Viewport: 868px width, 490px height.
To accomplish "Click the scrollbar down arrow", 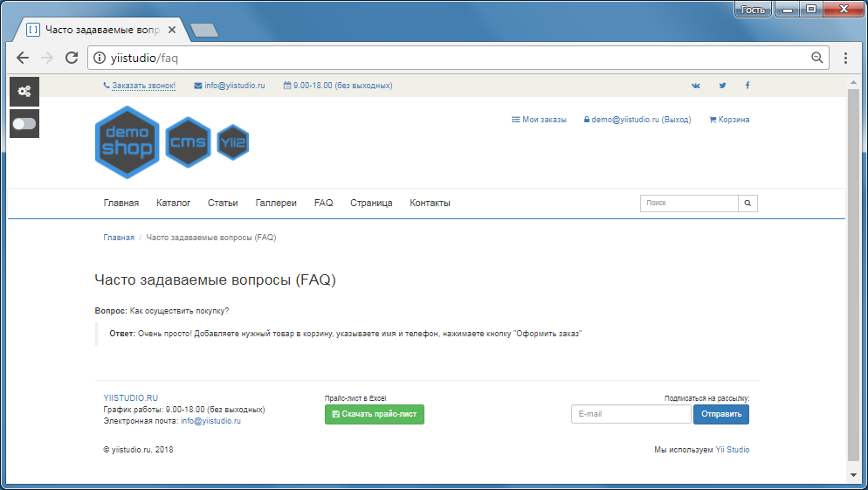I will 853,475.
